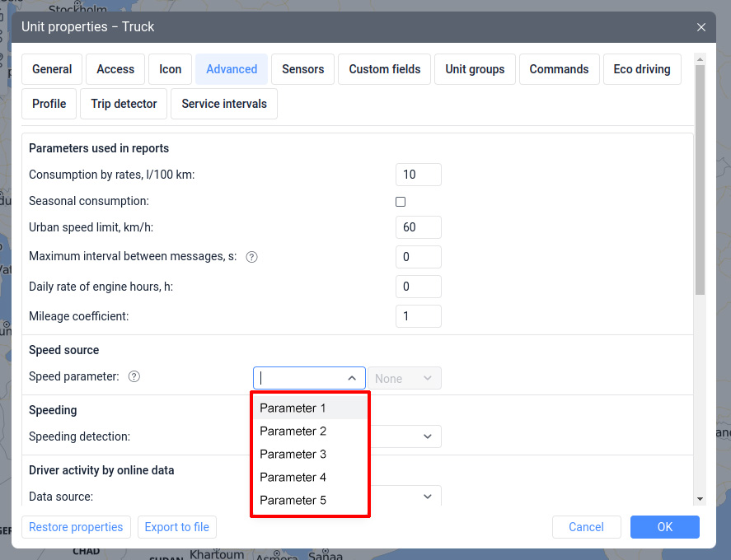The width and height of the screenshot is (731, 560).
Task: Click the Urban speed limit input field
Action: coord(419,227)
